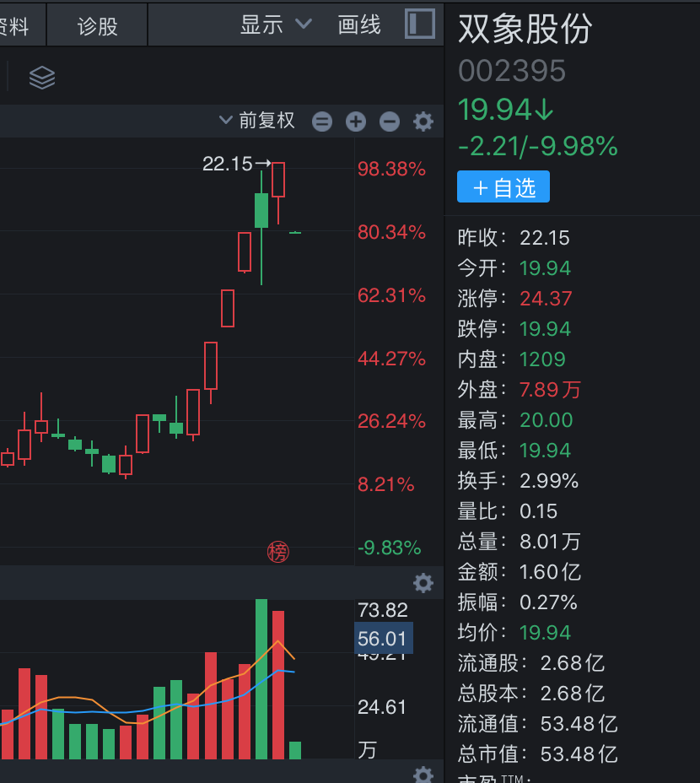Select the 流通股 value 2.68亿

[573, 664]
